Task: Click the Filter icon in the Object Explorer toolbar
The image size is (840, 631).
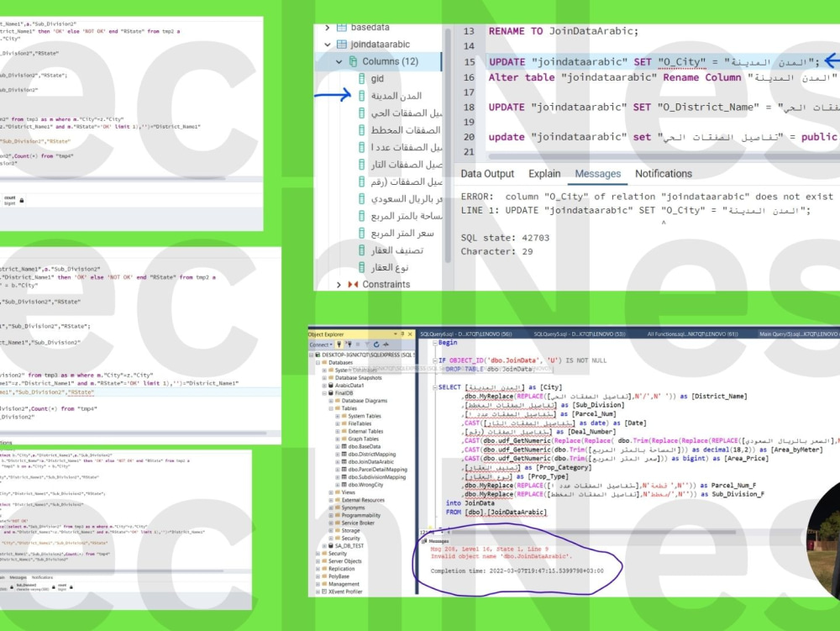Action: [x=367, y=344]
